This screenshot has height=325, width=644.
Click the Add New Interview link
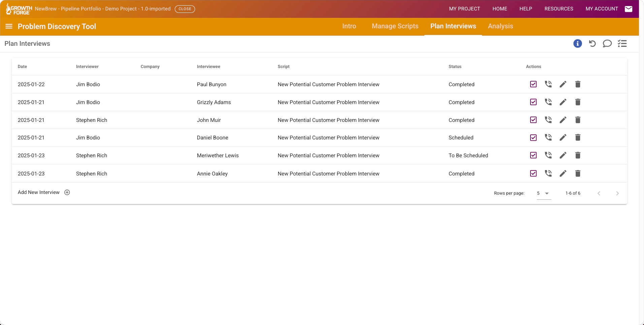coord(39,192)
